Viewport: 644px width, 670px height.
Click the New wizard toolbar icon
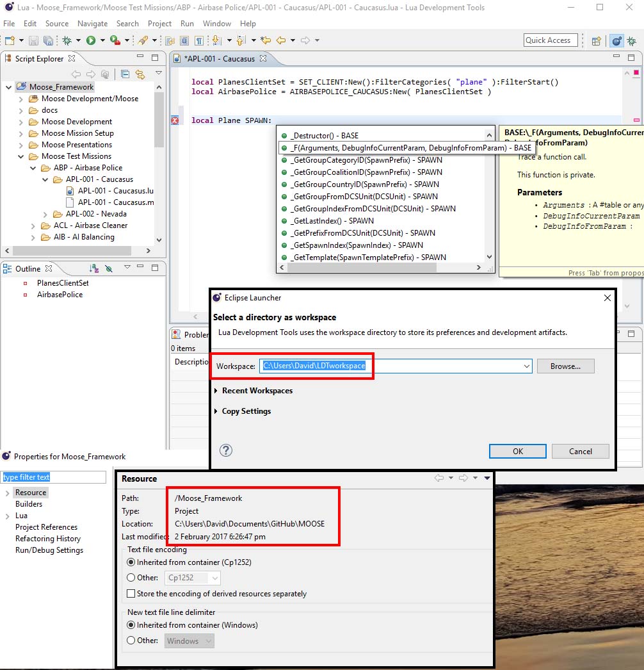pos(10,40)
